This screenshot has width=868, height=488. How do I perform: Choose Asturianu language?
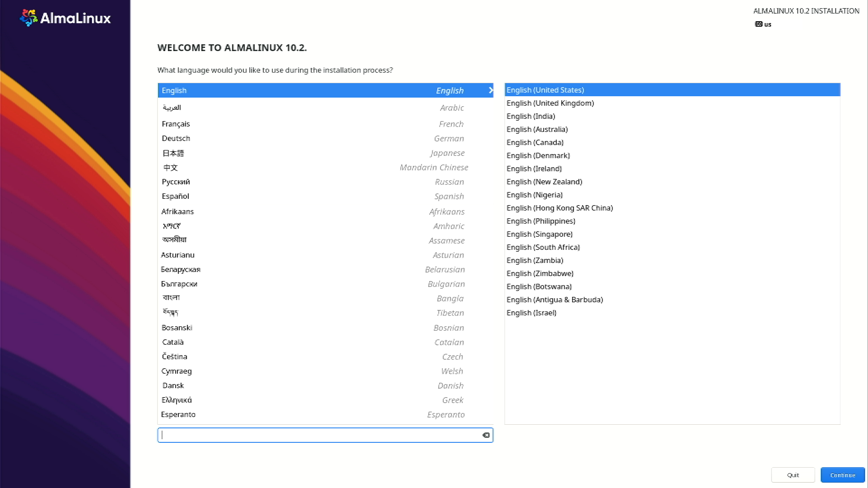coord(325,255)
